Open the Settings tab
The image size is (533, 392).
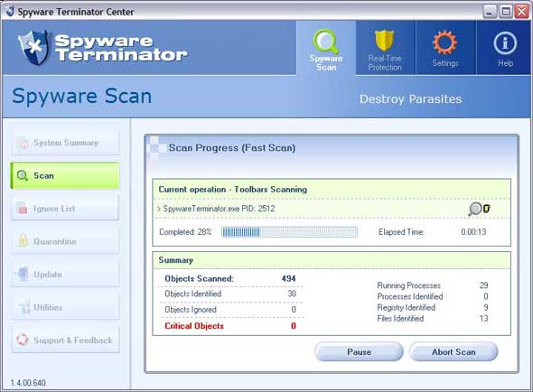click(445, 48)
